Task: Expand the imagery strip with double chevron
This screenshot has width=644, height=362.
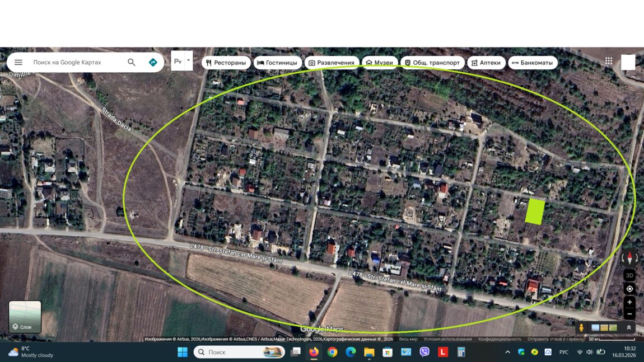Action: 629,328
